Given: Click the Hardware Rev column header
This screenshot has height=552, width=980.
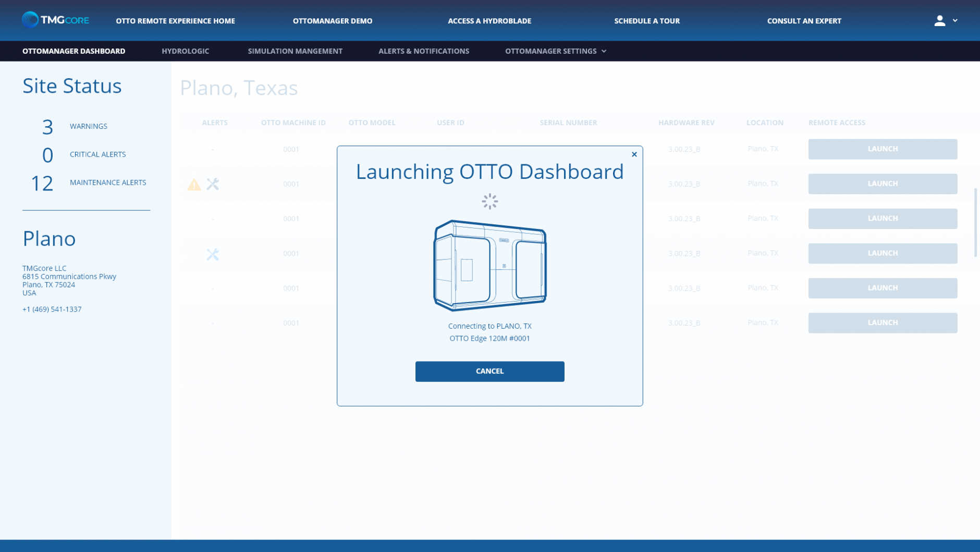Looking at the screenshot, I should coord(686,123).
